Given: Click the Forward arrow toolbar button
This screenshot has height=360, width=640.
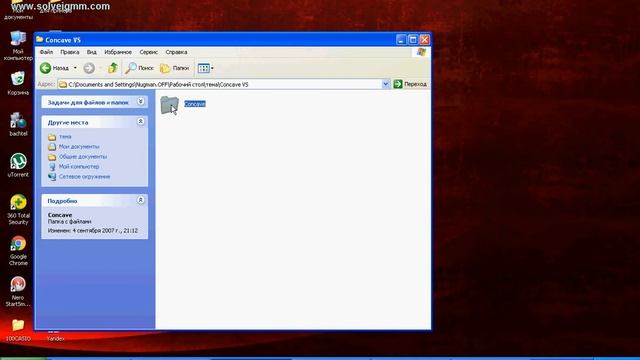Looking at the screenshot, I should (89, 68).
